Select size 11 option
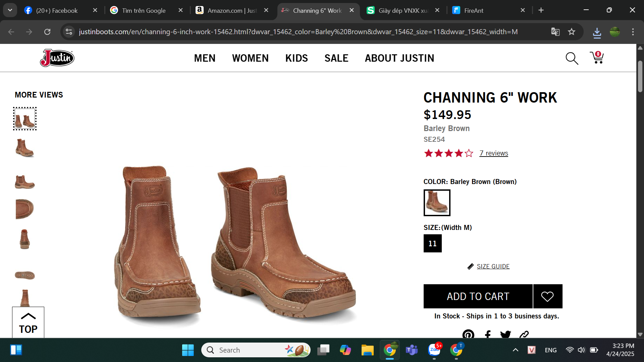The height and width of the screenshot is (362, 644). coord(432,243)
